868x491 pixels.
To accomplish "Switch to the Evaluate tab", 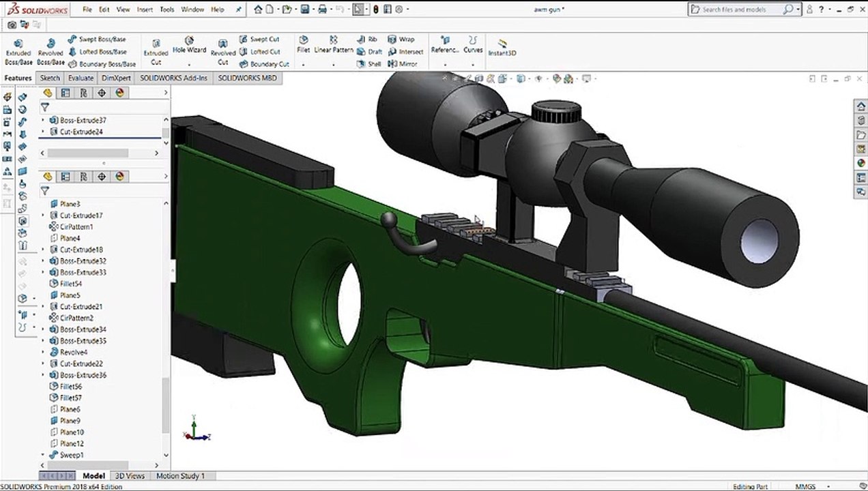I will [x=81, y=78].
